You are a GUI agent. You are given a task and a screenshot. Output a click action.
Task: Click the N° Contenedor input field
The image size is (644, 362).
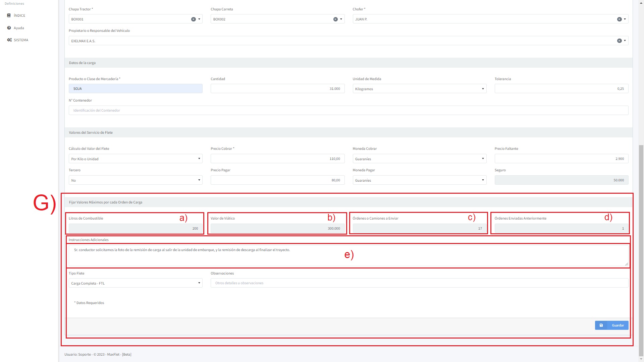click(348, 110)
